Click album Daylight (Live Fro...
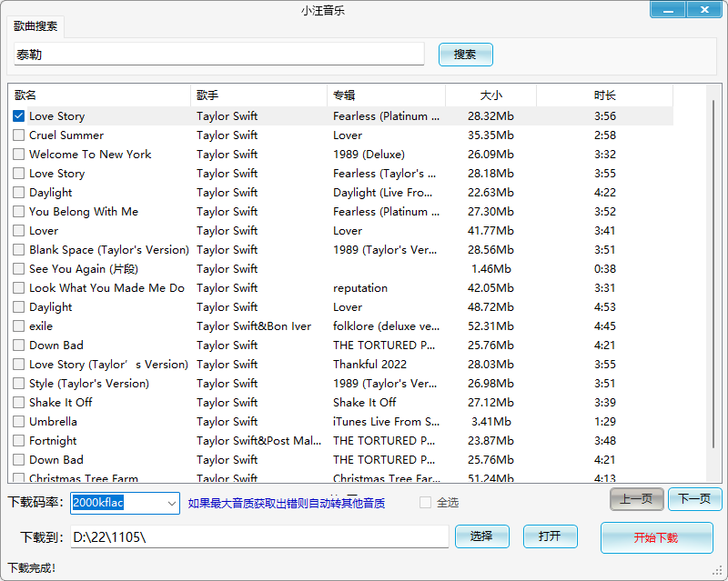 pyautogui.click(x=382, y=193)
